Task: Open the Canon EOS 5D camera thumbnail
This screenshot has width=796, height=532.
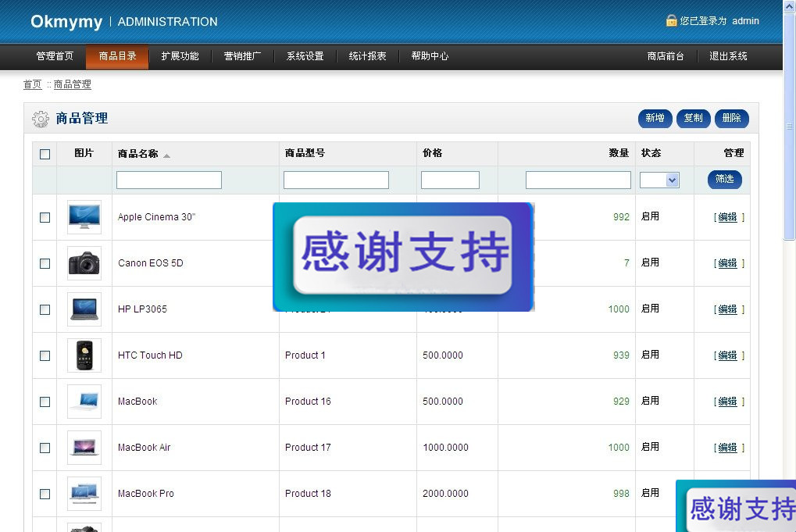Action: click(84, 263)
